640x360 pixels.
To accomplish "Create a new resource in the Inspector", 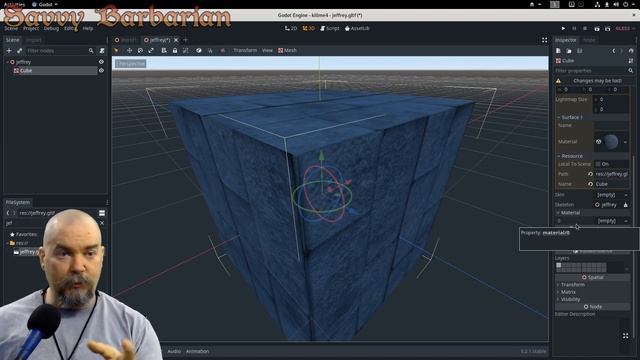I will pos(558,51).
